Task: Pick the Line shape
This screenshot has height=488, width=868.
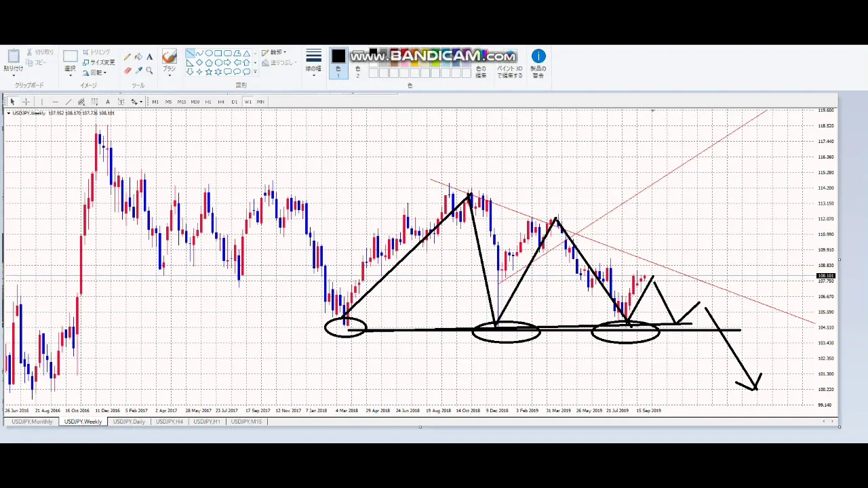Action: 190,54
